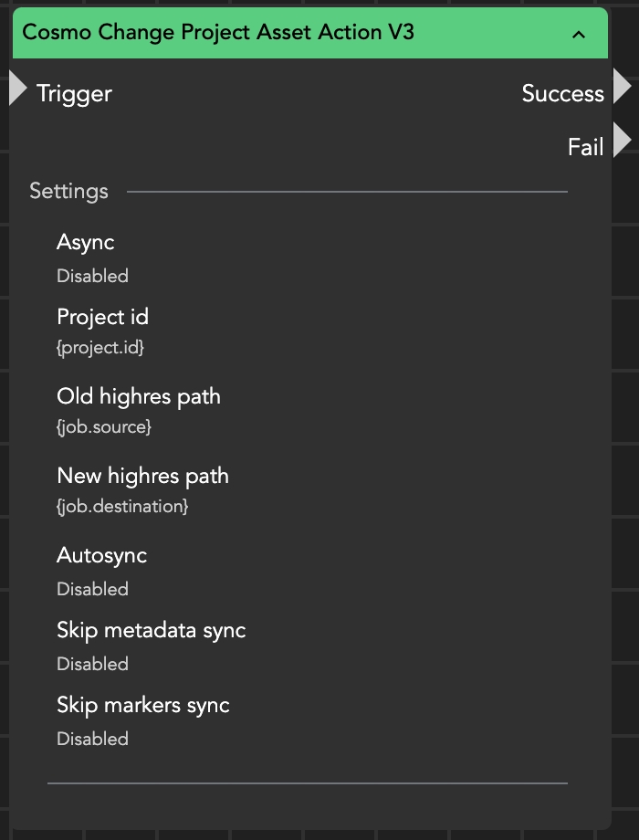Viewport: 639px width, 840px height.
Task: Click the Success output port arrow
Action: (x=622, y=88)
